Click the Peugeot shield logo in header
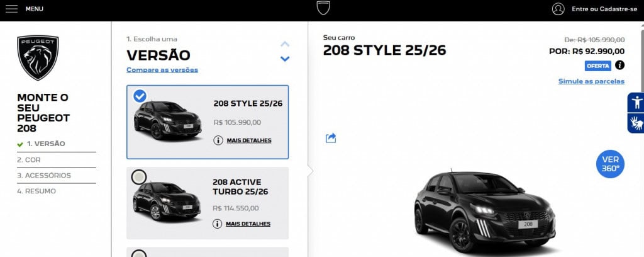The image size is (644, 257). pos(323,8)
